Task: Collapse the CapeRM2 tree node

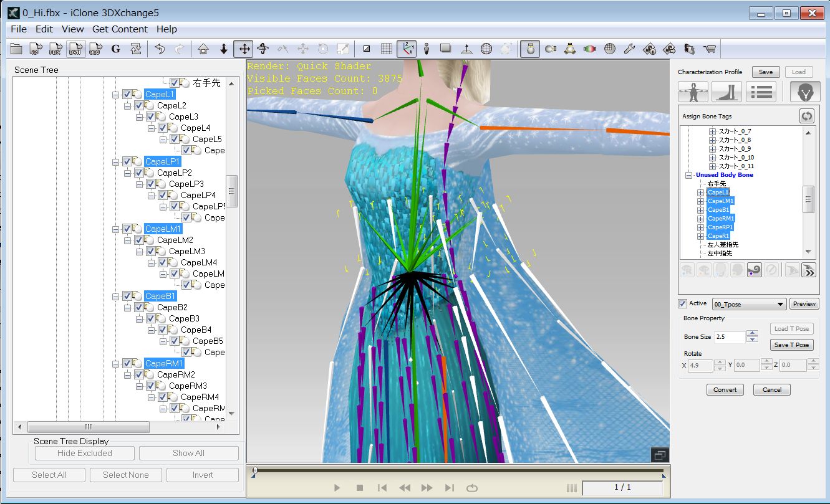Action: tap(127, 375)
